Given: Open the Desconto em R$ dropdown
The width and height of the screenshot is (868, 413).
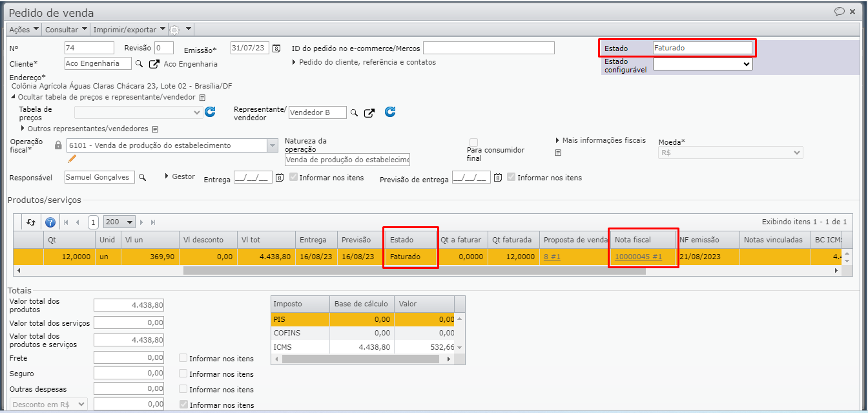Looking at the screenshot, I should click(x=48, y=404).
